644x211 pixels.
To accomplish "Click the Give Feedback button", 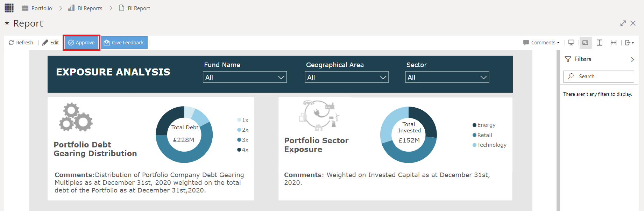I will [124, 43].
